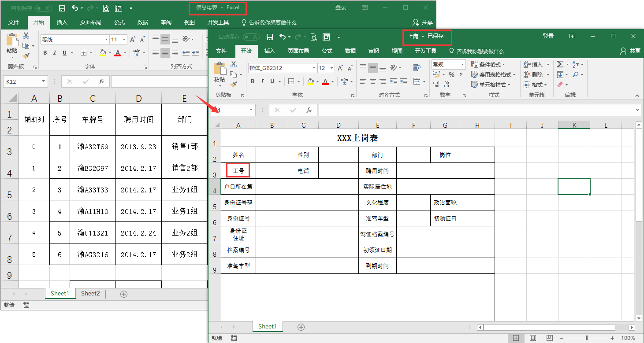Expand the 单元格样式 dropdown
Viewport: 644px width, 343px height.
[509, 85]
